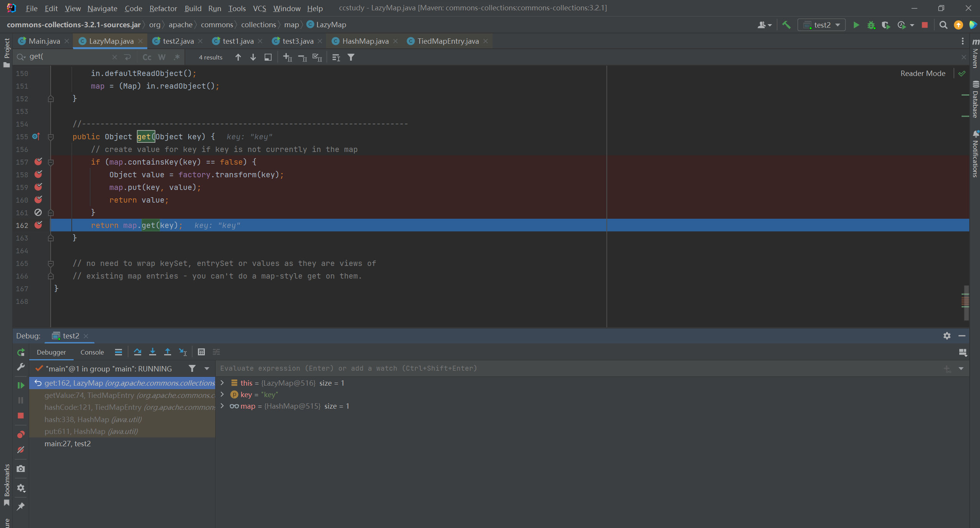
Task: Open code-with-me user dropdown
Action: [764, 25]
